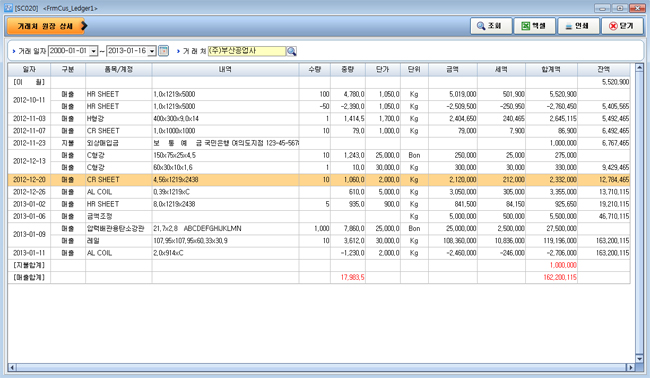The width and height of the screenshot is (650, 378).
Task: Click the balance cell 5,520,900 in 이월 row
Action: pos(604,82)
